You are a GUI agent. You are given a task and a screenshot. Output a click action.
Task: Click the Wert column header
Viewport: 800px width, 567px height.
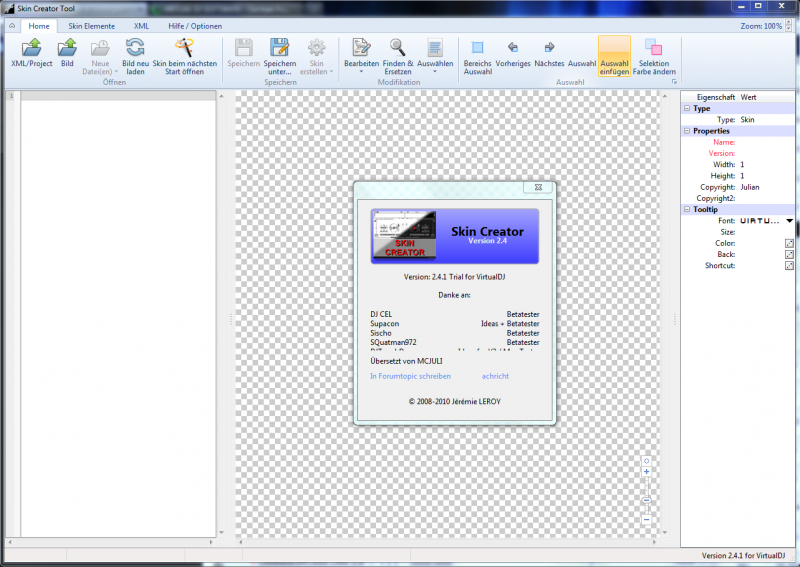[748, 97]
